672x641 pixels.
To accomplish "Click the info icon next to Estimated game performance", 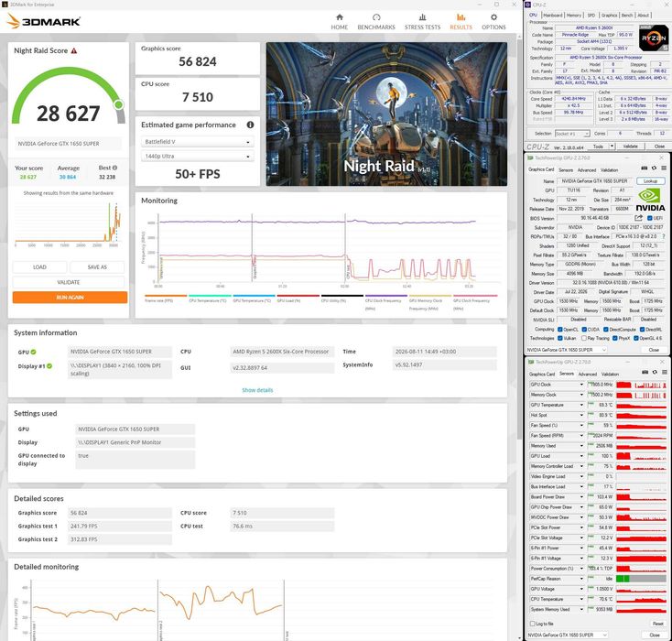I will click(x=250, y=125).
